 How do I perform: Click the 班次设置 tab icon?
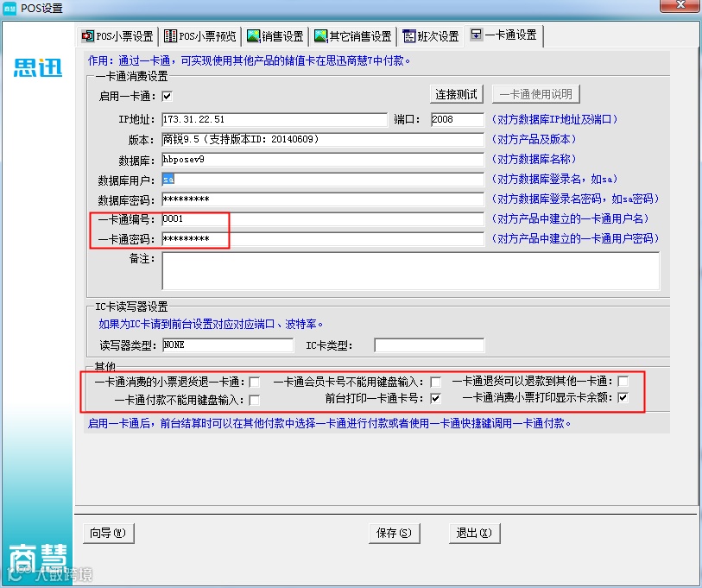pos(408,35)
